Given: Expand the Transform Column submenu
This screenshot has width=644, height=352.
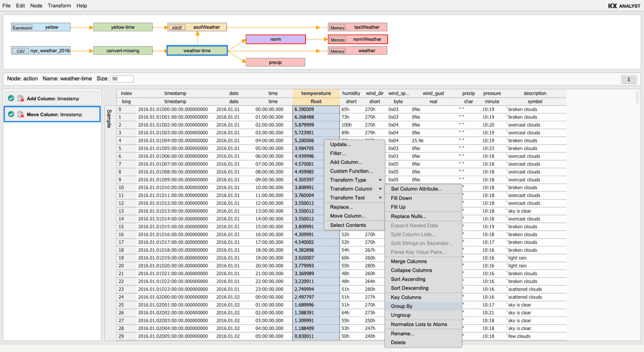Looking at the screenshot, I should point(354,189).
